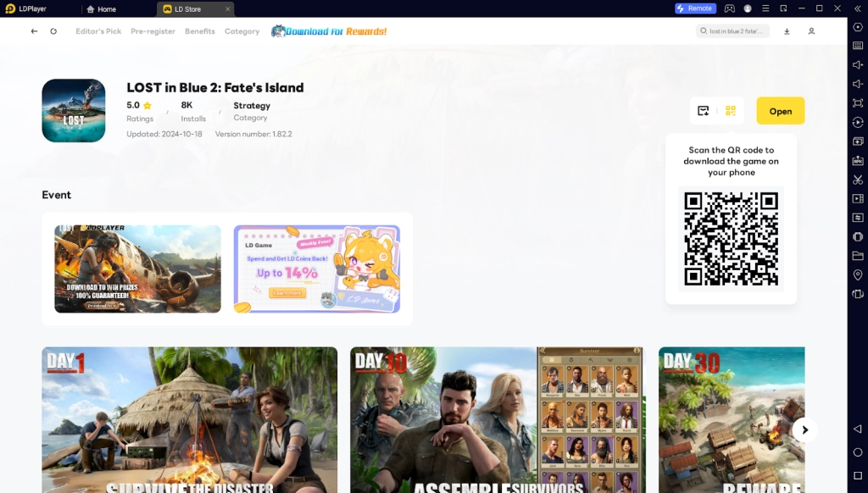The width and height of the screenshot is (868, 493).
Task: Click the 8K installs value
Action: (x=186, y=105)
